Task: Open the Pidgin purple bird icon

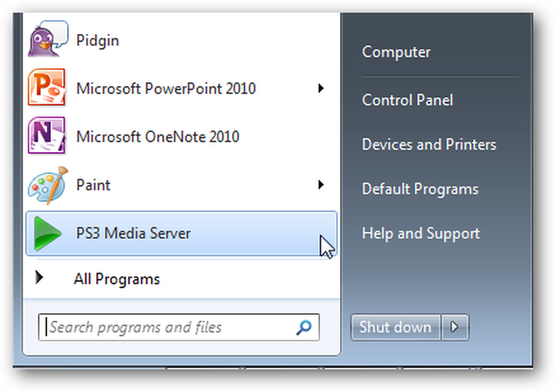Action: (x=48, y=39)
